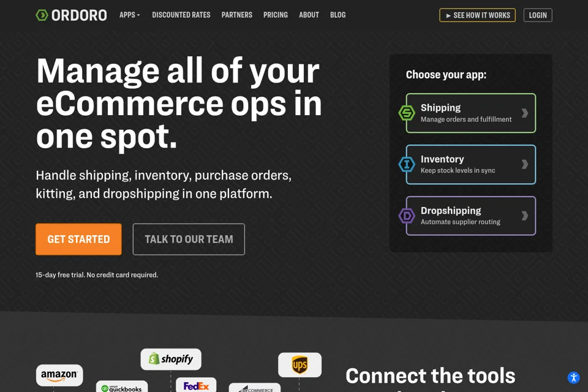Screen dimensions: 588x392
Task: Click the FedEx logo tile
Action: pyautogui.click(x=196, y=385)
